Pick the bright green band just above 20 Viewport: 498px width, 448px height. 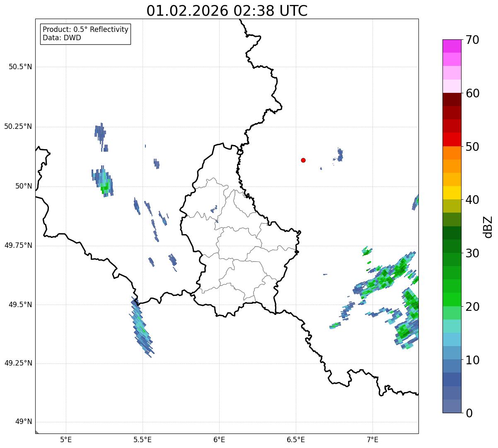(452, 299)
